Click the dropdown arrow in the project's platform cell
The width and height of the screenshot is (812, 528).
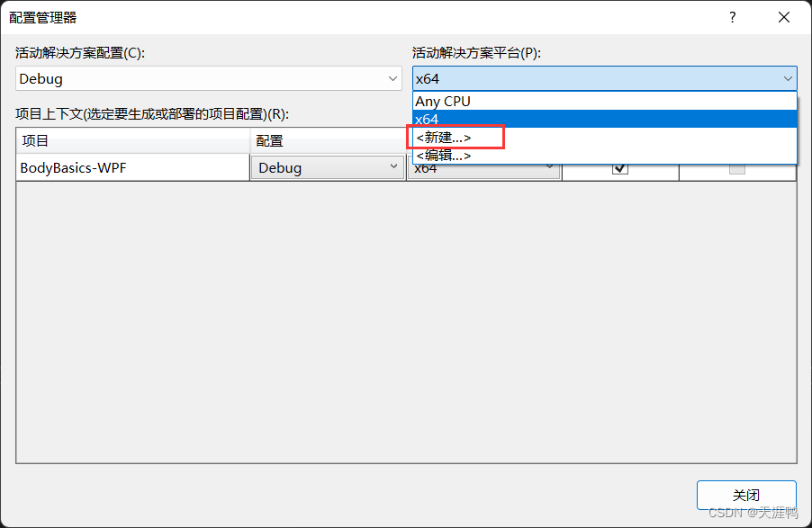549,167
